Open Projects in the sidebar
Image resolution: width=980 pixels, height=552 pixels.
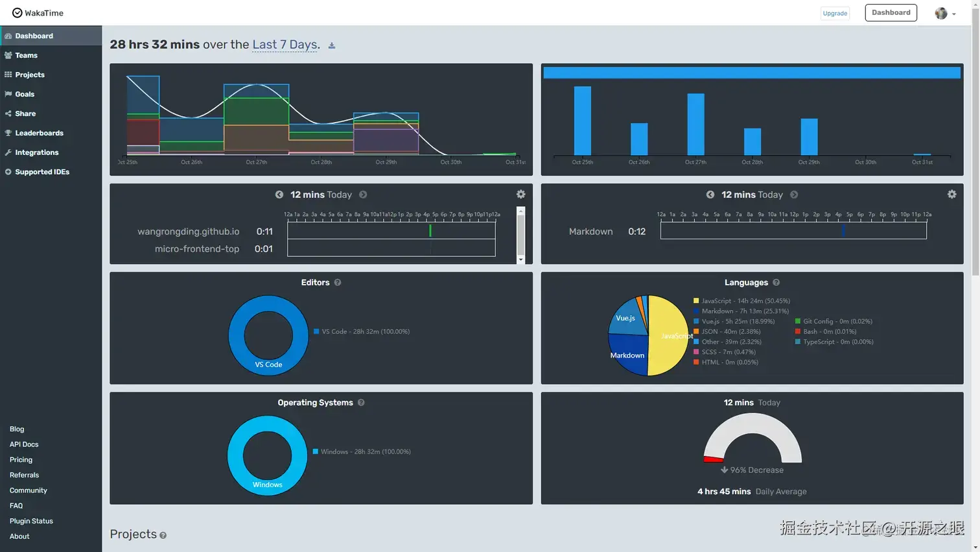click(51, 75)
